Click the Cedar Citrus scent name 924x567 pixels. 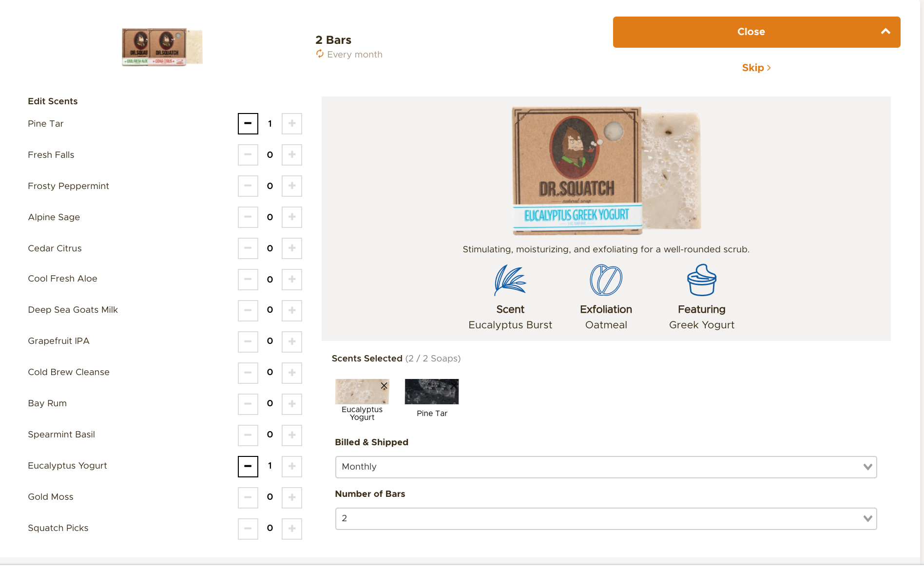pyautogui.click(x=55, y=248)
